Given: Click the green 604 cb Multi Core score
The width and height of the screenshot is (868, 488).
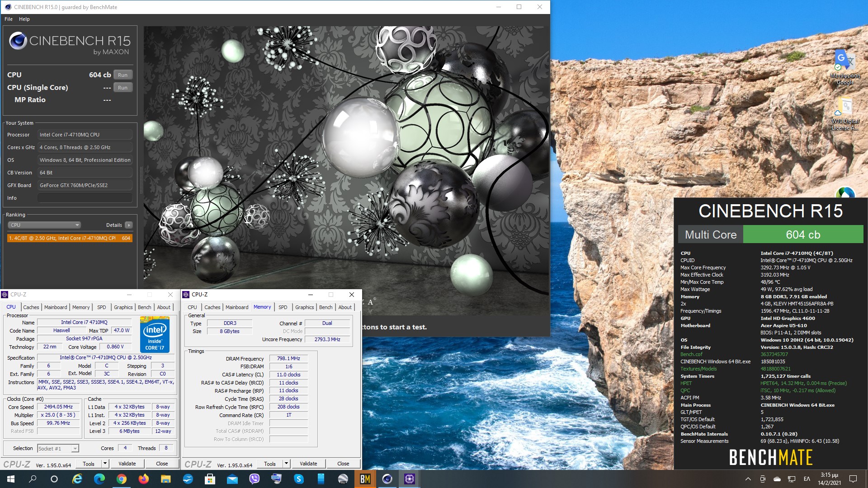Looking at the screenshot, I should coord(803,235).
